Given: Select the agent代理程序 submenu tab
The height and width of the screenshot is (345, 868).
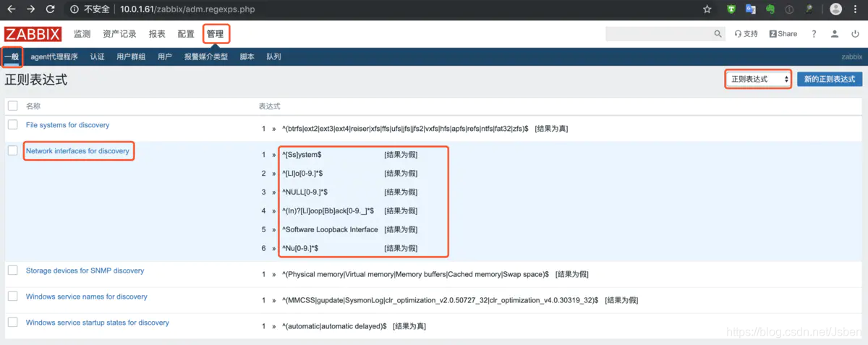Looking at the screenshot, I should pos(54,56).
